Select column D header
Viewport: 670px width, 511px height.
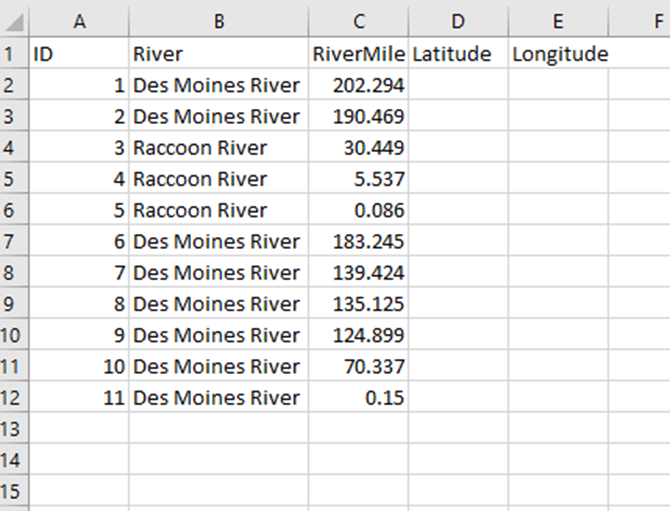coord(458,21)
